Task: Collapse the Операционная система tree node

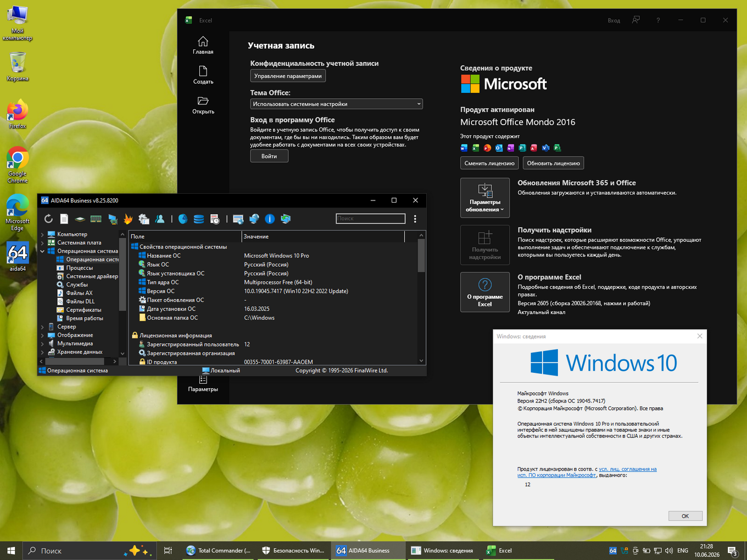Action: [x=42, y=251]
